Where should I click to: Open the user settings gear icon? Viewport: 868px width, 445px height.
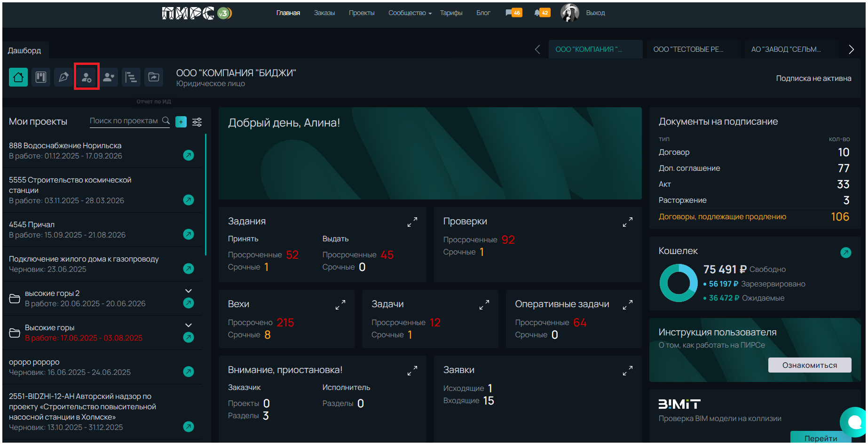(x=87, y=77)
